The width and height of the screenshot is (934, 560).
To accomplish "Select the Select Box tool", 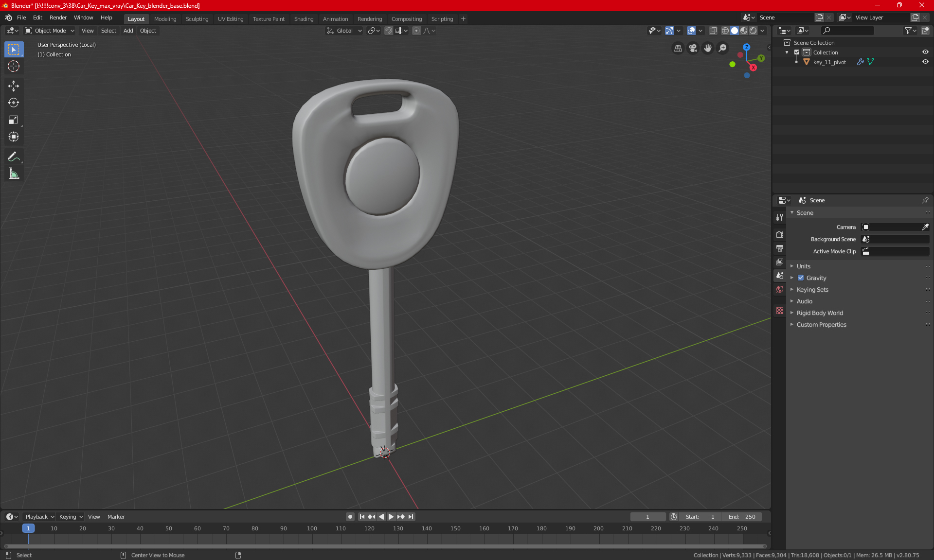I will [x=14, y=50].
